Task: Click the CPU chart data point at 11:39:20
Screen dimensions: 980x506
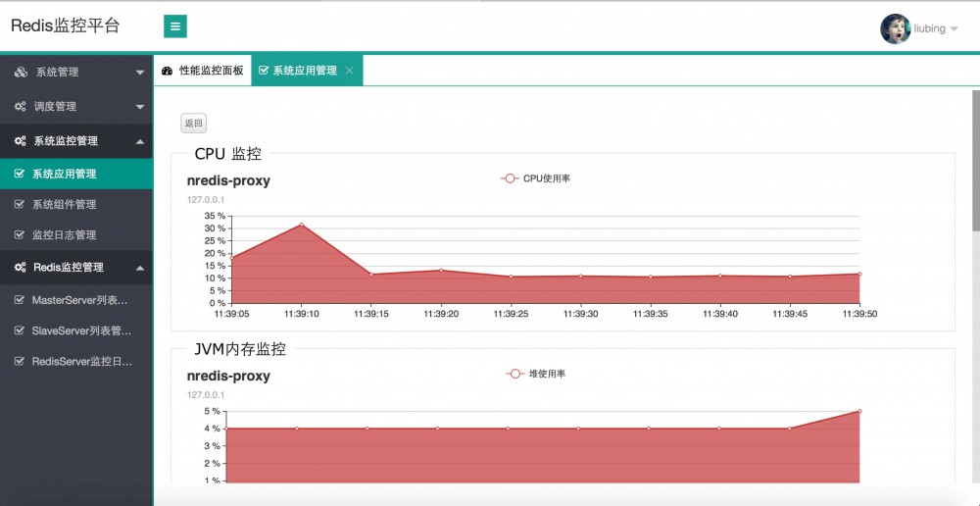Action: coord(441,271)
